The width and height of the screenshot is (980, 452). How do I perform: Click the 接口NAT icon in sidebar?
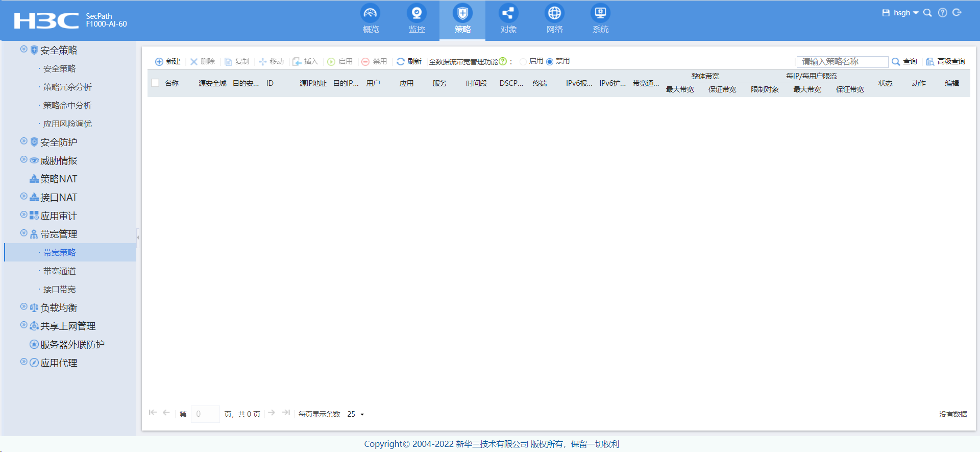coord(34,197)
